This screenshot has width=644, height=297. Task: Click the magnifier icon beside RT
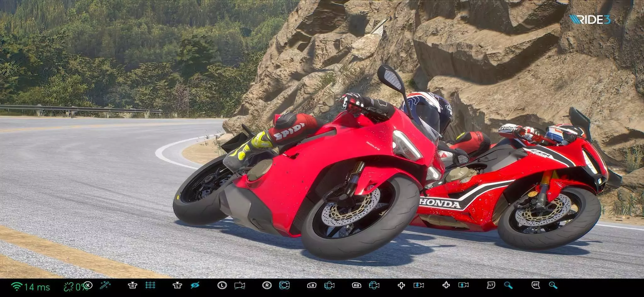tap(553, 285)
